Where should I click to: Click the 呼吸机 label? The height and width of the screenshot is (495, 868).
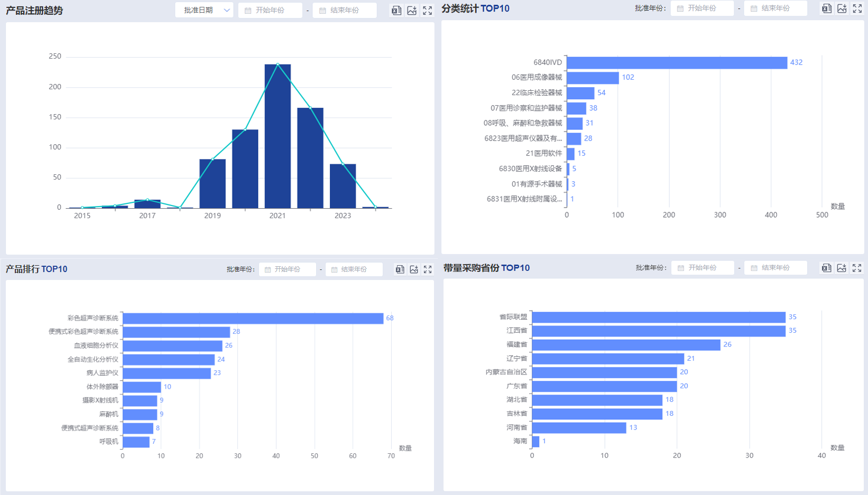[x=109, y=442]
